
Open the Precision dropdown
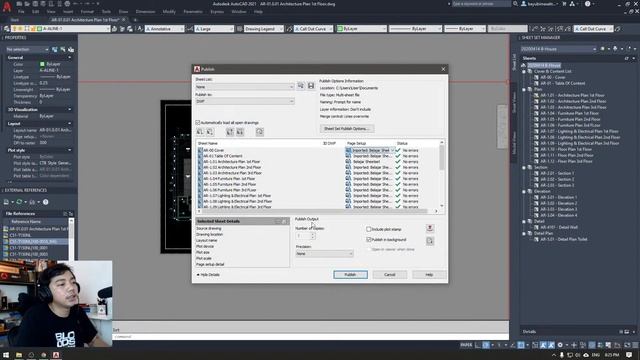(x=324, y=253)
